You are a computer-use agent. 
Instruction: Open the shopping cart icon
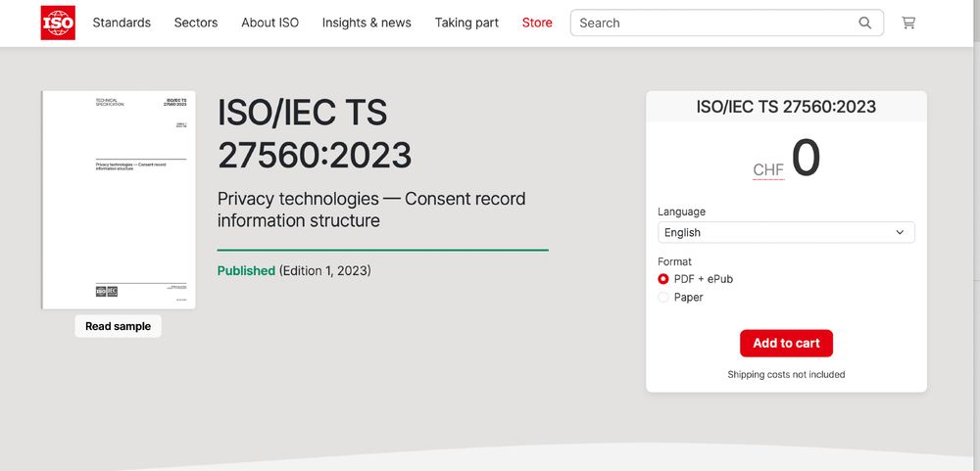click(908, 23)
